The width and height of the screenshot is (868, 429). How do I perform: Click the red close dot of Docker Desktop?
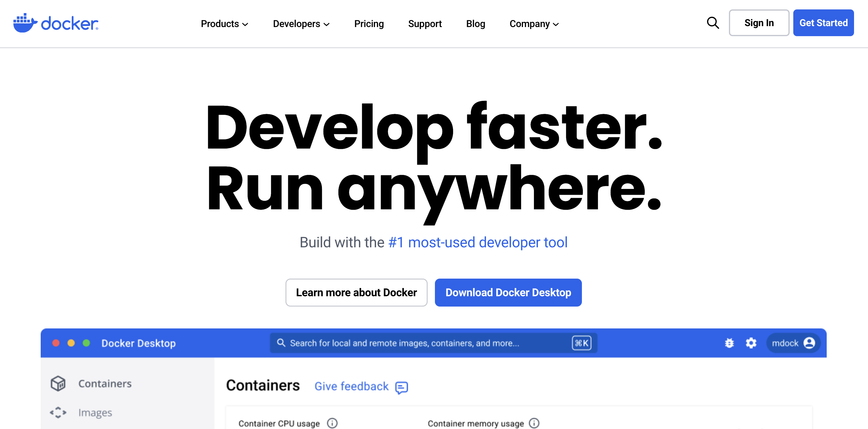(x=56, y=343)
